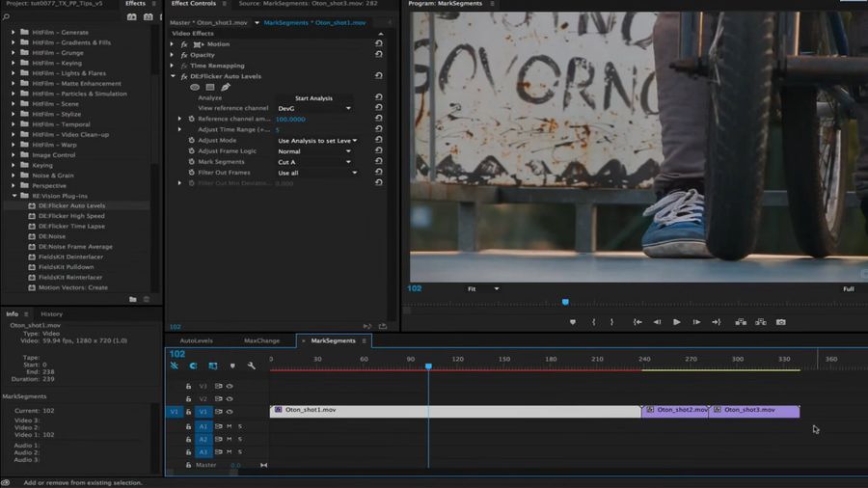Reset the Mark Segments parameter

click(x=378, y=162)
